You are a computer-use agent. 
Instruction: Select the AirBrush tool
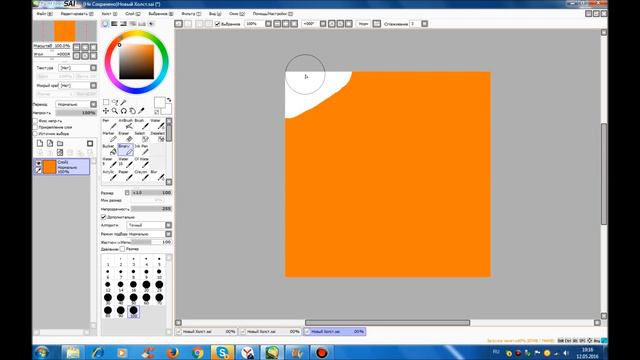(126, 124)
